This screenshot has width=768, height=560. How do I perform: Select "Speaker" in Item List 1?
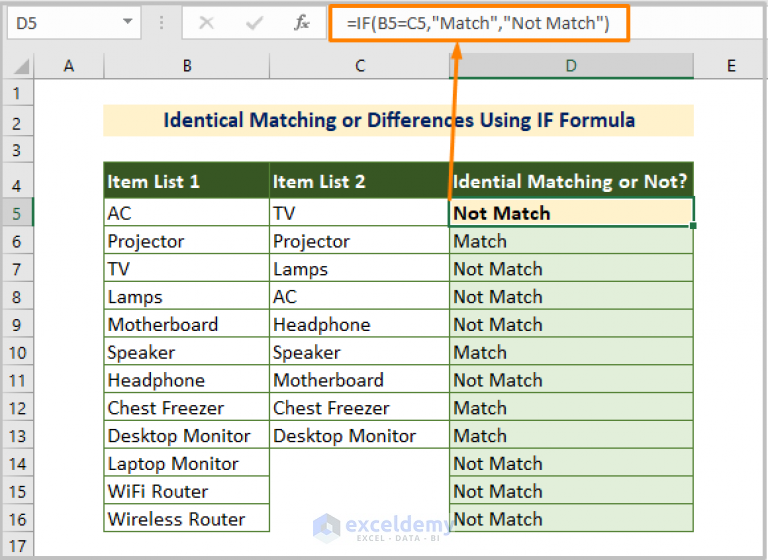tap(187, 352)
